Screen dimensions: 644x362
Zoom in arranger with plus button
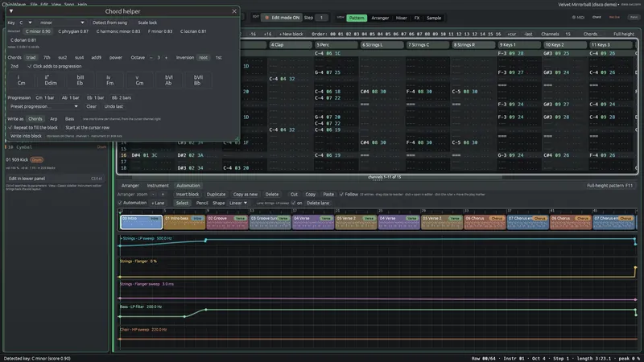pos(163,195)
